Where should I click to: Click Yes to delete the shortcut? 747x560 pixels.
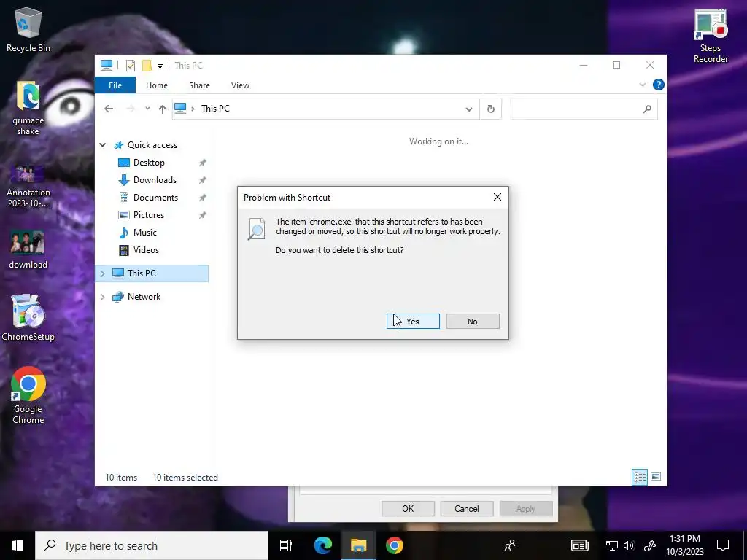413,322
